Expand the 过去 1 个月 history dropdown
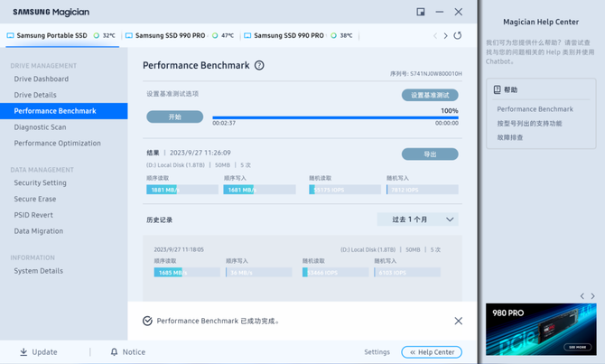605x364 pixels. point(418,219)
